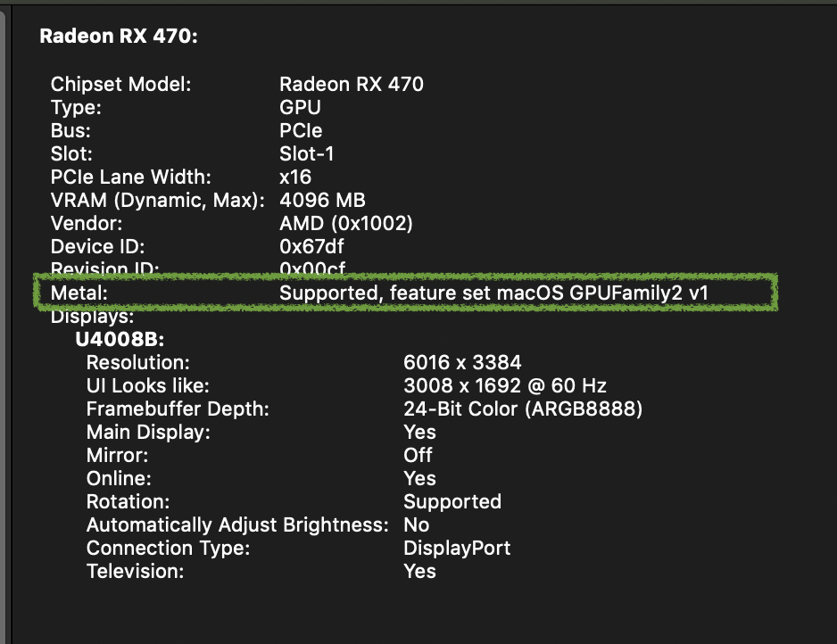The image size is (837, 644).
Task: Click the Radeon RX 470 heading
Action: (119, 37)
